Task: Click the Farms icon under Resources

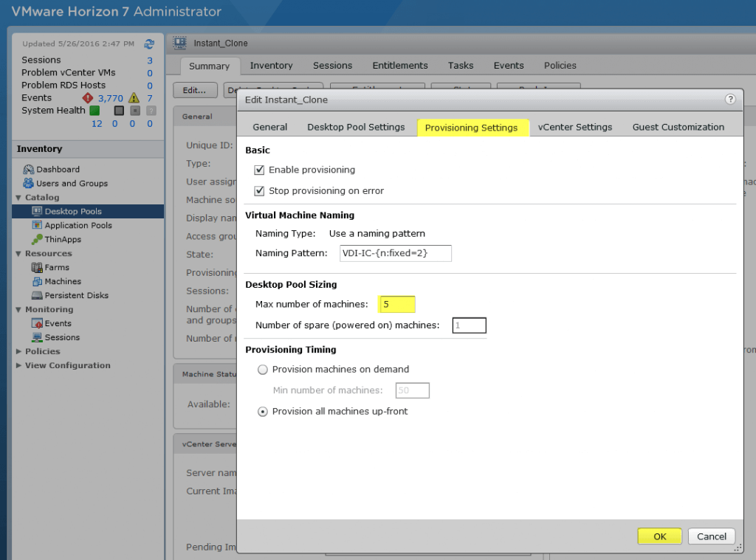Action: click(x=37, y=267)
